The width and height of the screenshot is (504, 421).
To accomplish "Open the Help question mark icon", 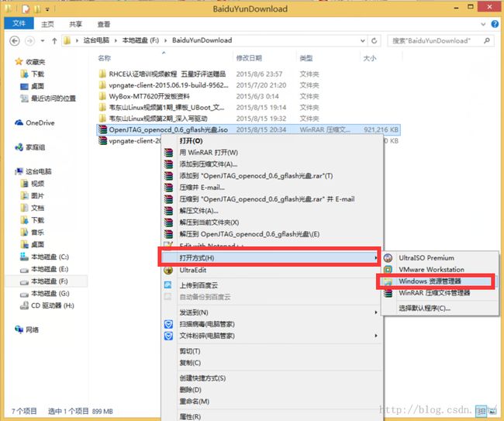I will [x=495, y=24].
